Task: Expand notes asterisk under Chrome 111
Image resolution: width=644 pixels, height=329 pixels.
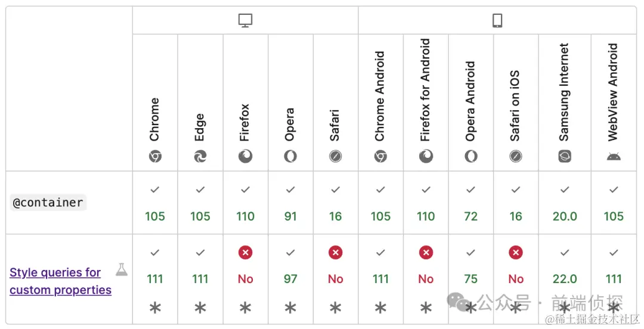Action: 155,308
